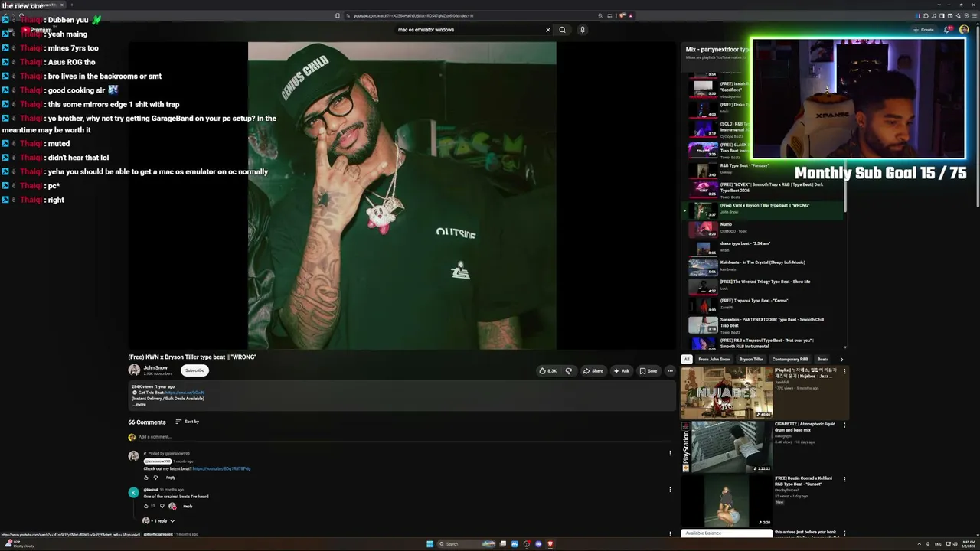Image resolution: width=980 pixels, height=551 pixels.
Task: Start voice search with the microphone icon
Action: point(582,30)
